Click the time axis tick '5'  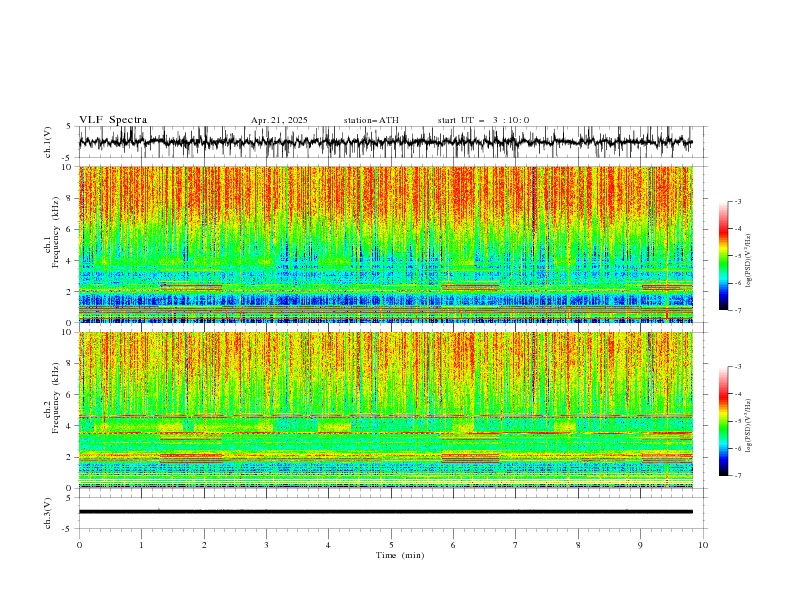(x=391, y=545)
